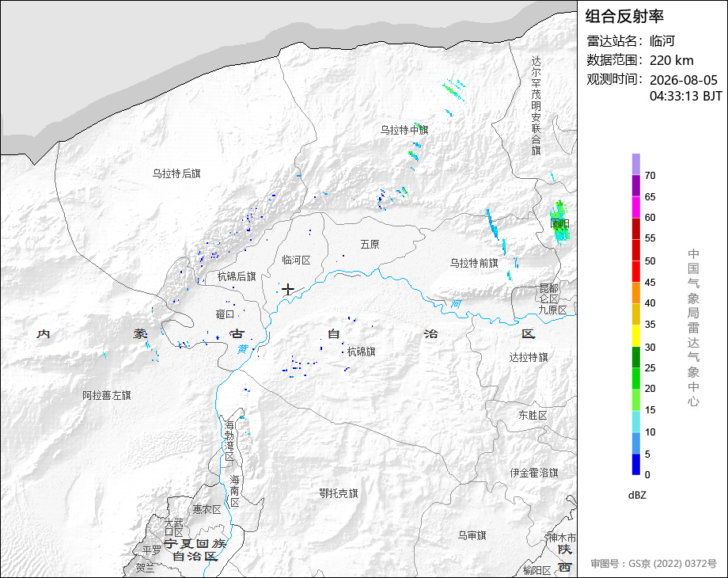Select the red 50 dBZ legend color
The image size is (728, 578).
(x=636, y=250)
